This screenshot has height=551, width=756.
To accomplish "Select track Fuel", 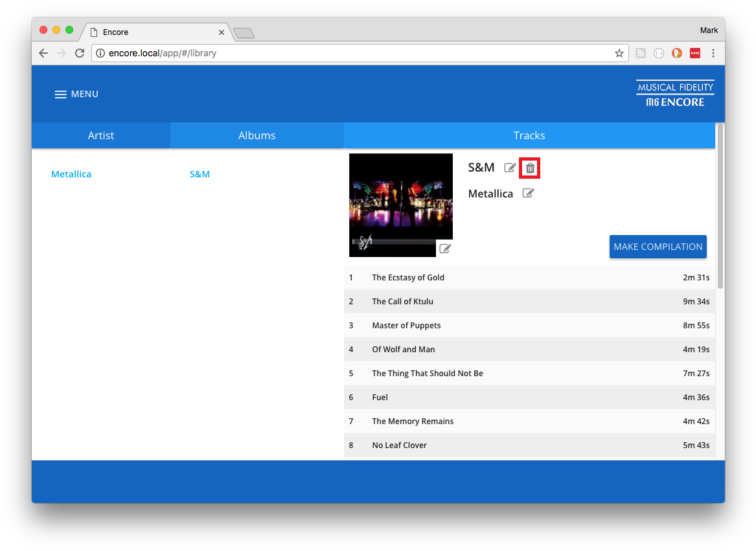I will [529, 397].
